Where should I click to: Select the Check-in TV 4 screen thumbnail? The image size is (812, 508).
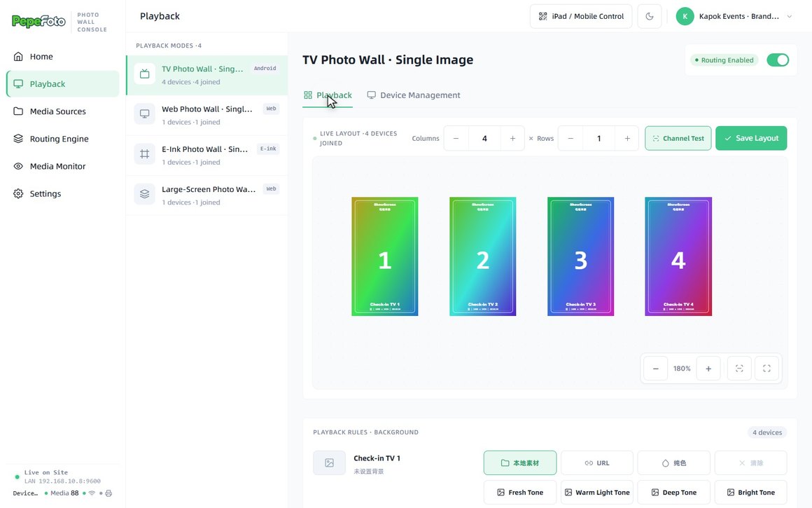(x=678, y=256)
